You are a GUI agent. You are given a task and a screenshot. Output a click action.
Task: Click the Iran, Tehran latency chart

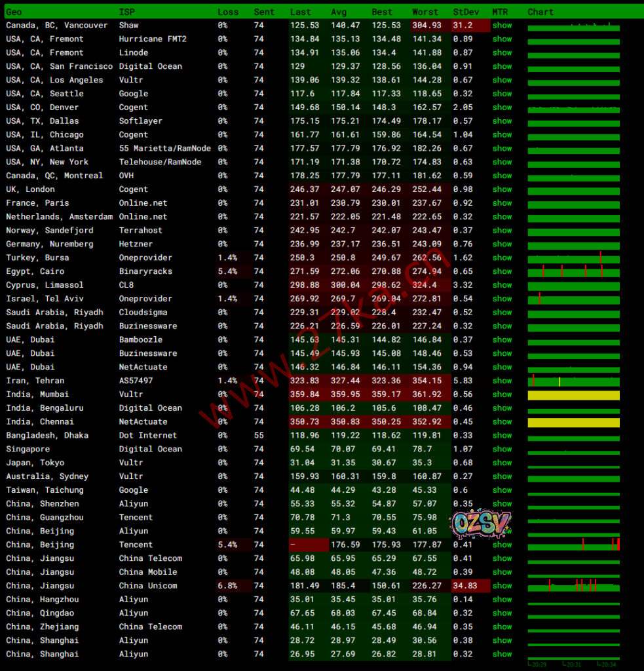[x=573, y=381]
